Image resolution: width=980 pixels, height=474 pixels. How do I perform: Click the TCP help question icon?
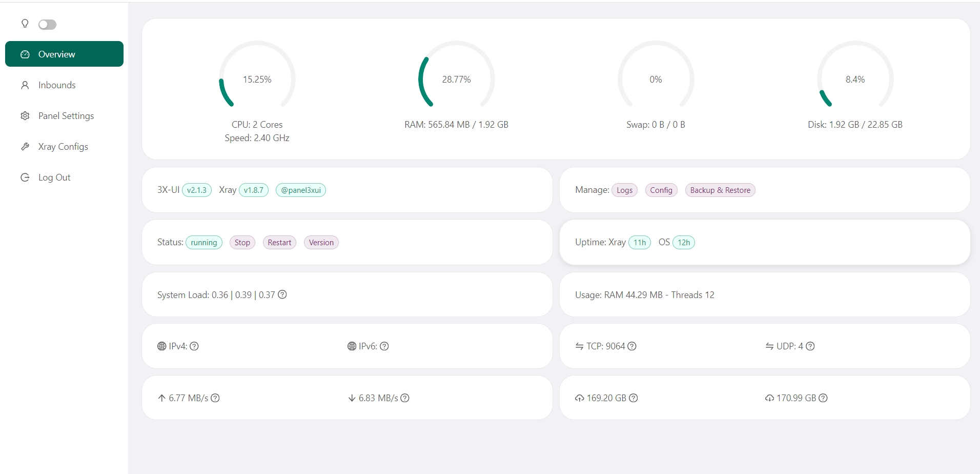632,346
